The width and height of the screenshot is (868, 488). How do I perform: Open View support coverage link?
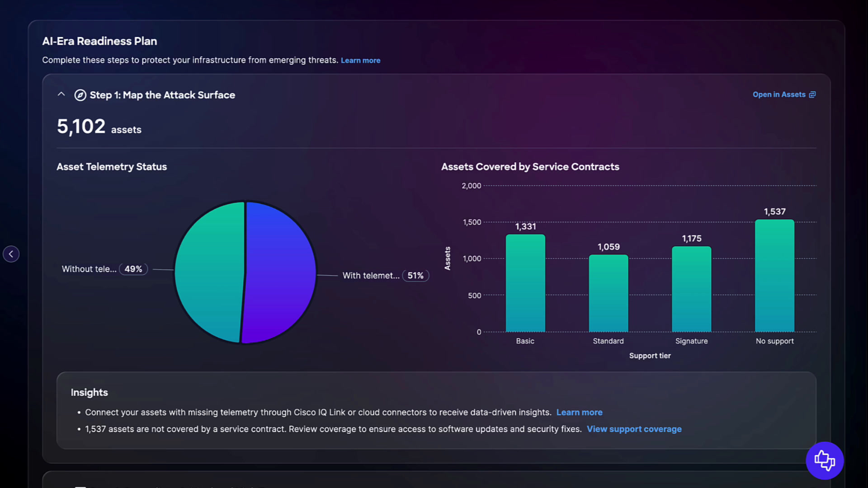pos(634,429)
